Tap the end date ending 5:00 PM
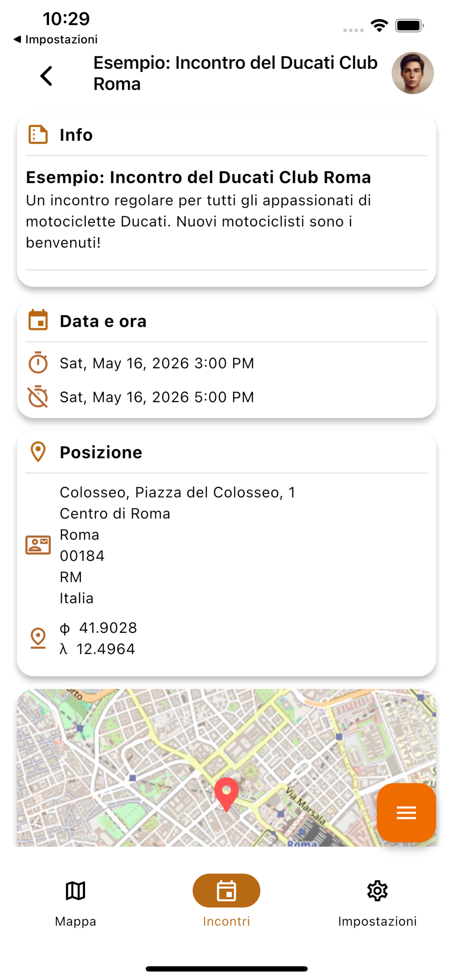 [x=157, y=397]
